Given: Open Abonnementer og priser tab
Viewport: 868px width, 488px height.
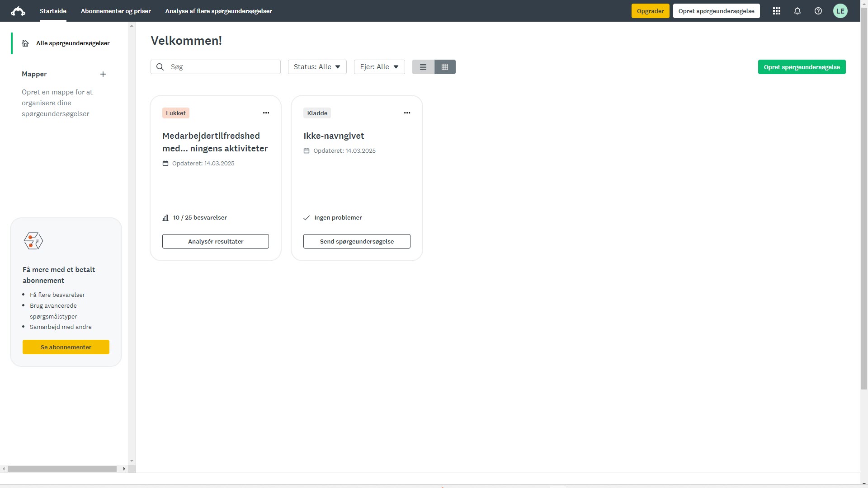Looking at the screenshot, I should tap(116, 11).
